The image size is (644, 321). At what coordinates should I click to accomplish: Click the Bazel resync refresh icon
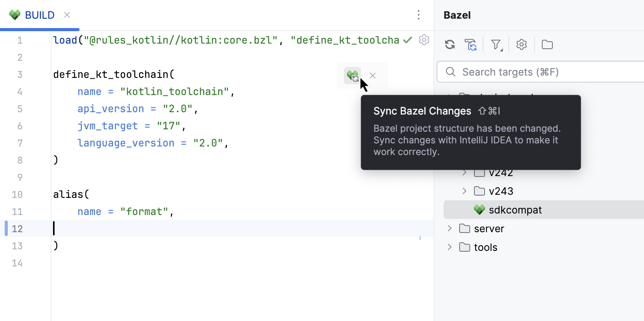(x=450, y=45)
